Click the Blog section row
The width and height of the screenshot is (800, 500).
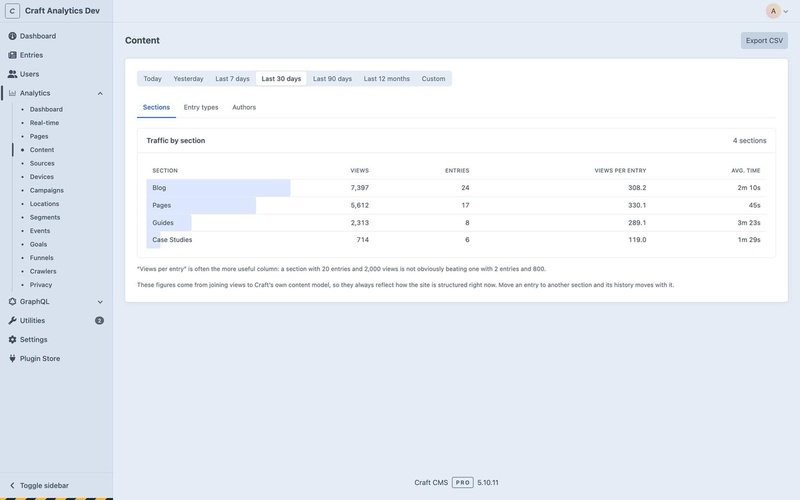456,188
